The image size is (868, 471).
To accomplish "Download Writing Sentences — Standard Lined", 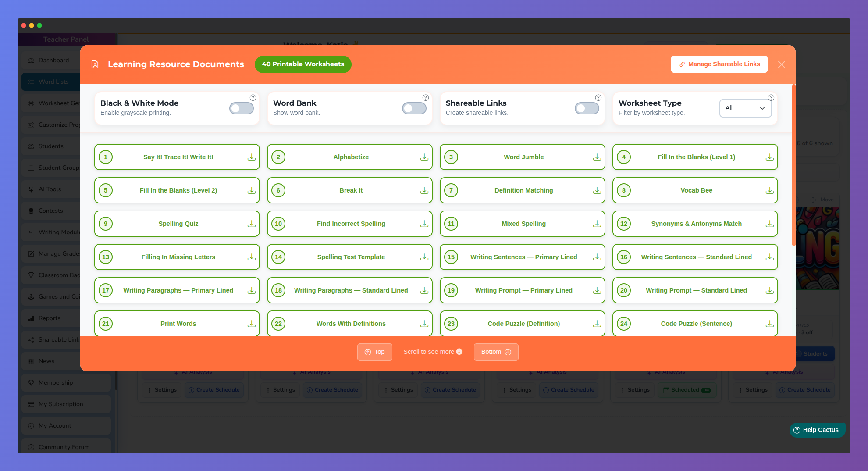I will [770, 257].
